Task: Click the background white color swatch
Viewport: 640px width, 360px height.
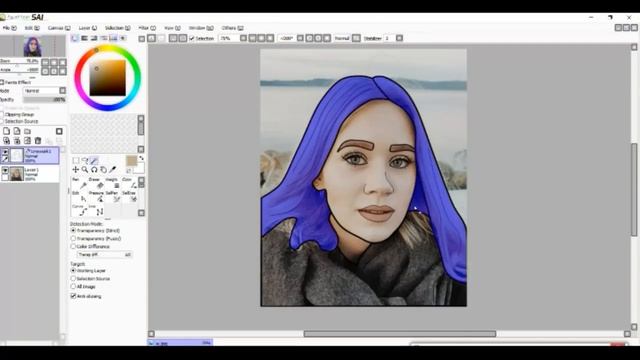Action: point(139,168)
